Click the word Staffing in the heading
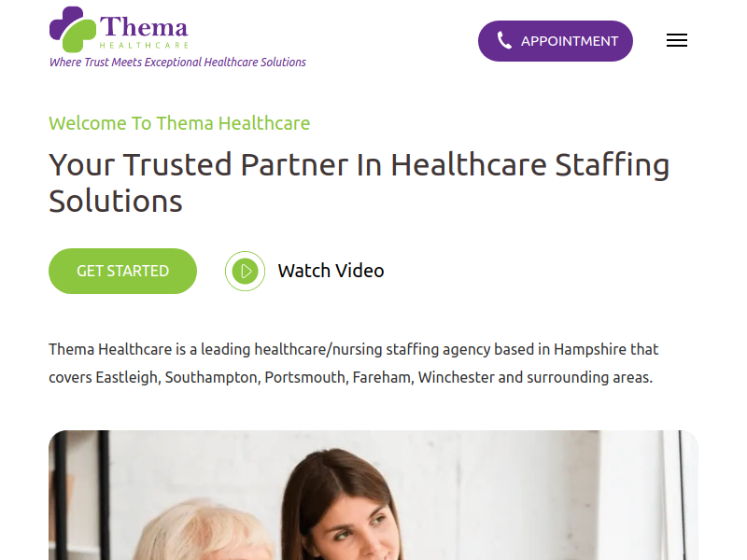747x560 pixels. click(613, 166)
